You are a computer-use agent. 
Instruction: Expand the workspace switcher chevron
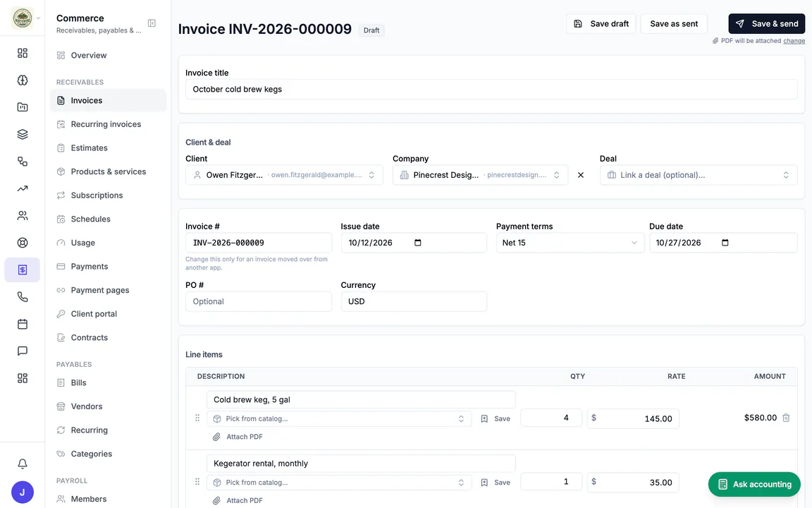[38, 18]
